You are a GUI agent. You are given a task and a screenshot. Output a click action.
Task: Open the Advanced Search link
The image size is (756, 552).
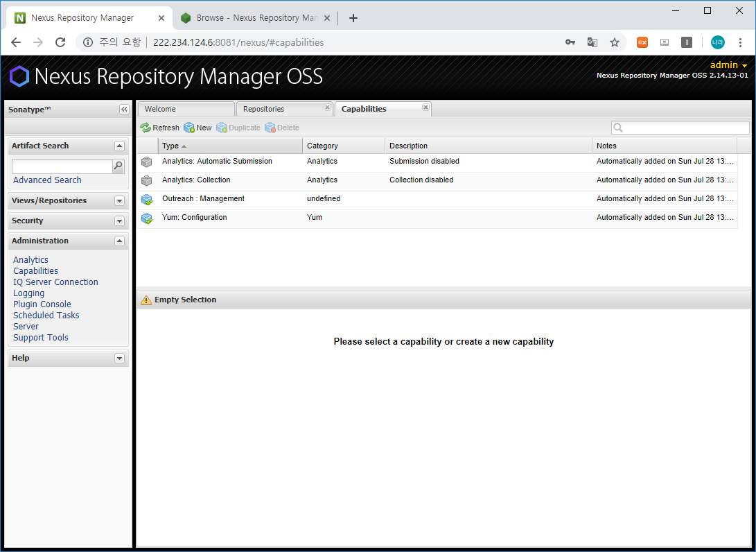tap(47, 180)
